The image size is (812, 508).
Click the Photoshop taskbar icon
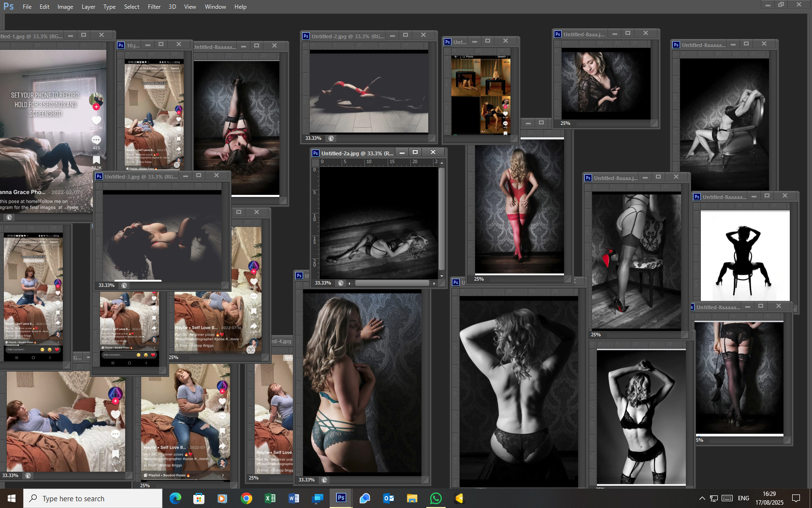[x=341, y=498]
